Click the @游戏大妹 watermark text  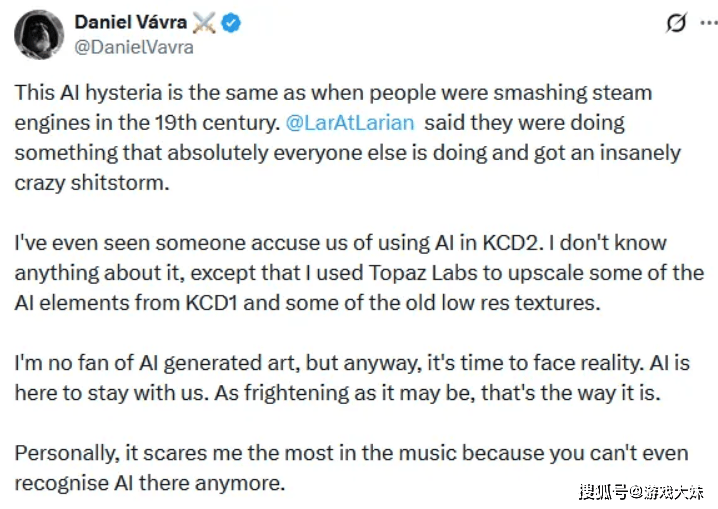(668, 491)
